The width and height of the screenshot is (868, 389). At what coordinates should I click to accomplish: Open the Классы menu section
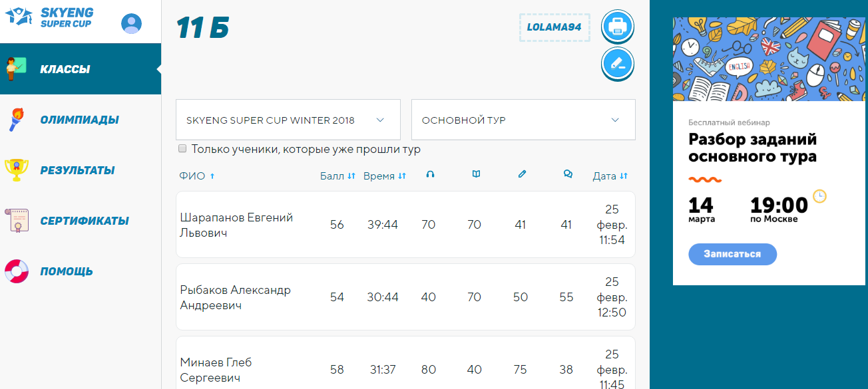[x=81, y=69]
